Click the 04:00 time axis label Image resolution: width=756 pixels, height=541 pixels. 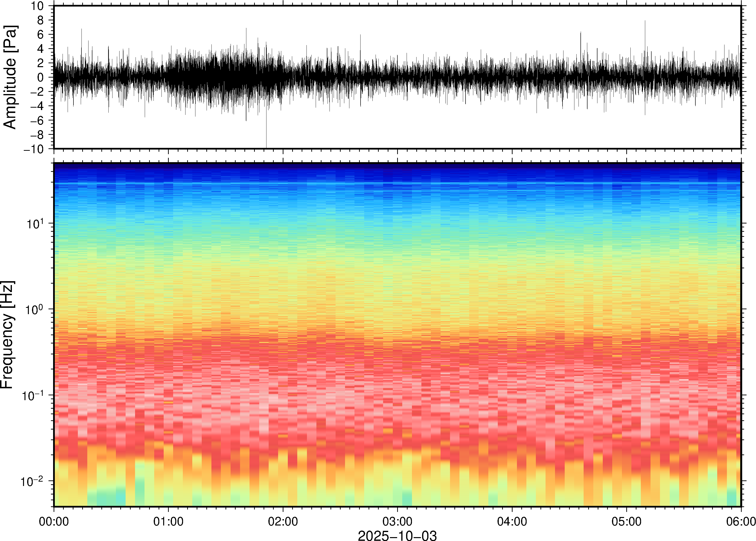512,521
